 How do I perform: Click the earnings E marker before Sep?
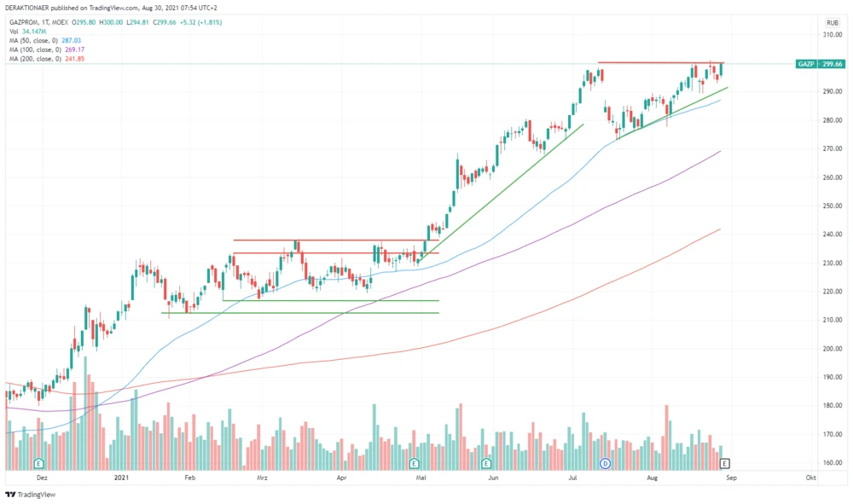click(725, 463)
